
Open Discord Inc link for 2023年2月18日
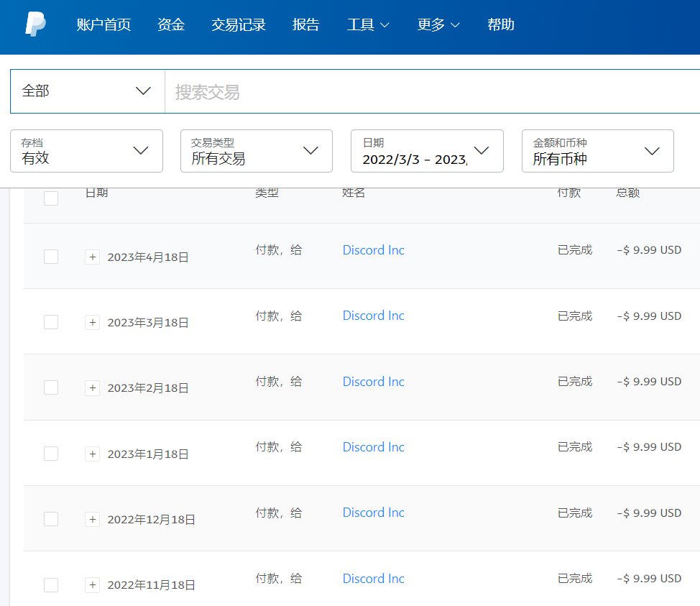pyautogui.click(x=374, y=382)
